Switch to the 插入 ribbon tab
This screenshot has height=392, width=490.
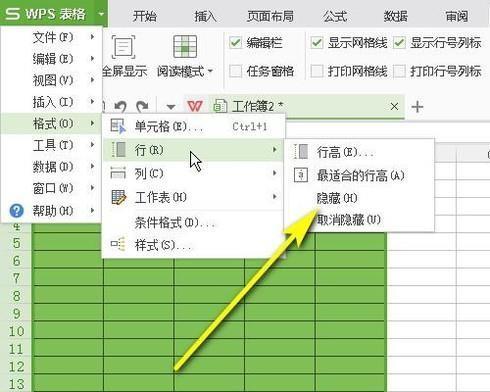pos(205,16)
